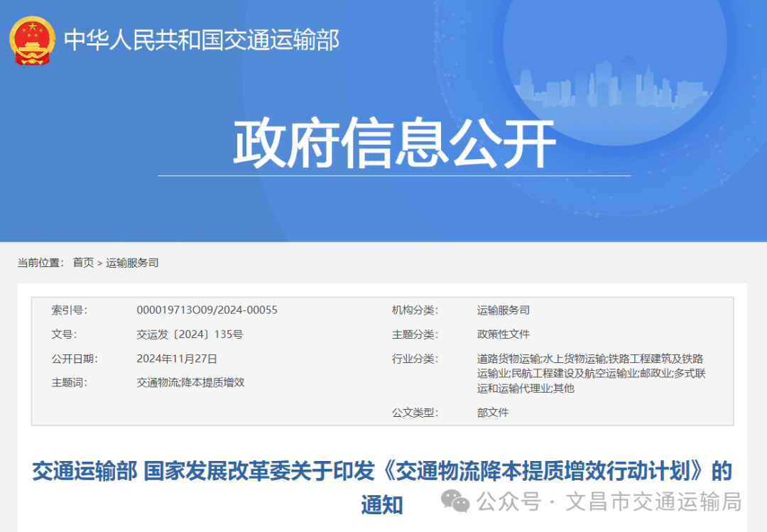Click the 文昌市交通运输局 watermark text

(653, 502)
